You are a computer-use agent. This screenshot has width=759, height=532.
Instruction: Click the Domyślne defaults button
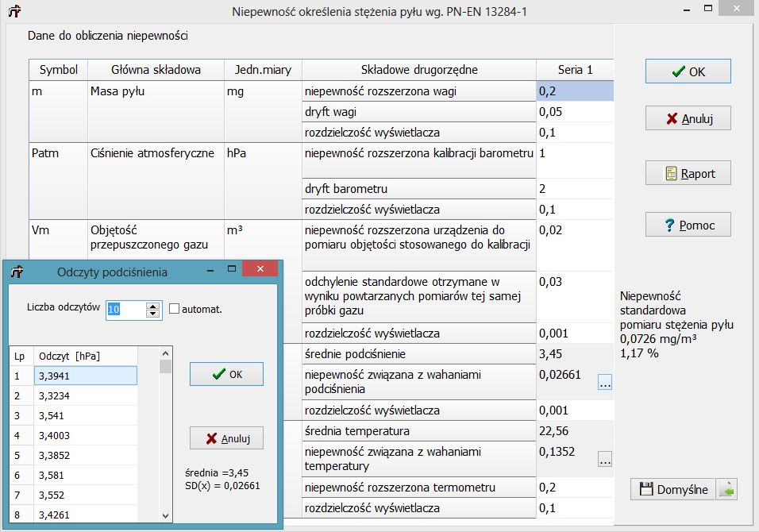672,489
